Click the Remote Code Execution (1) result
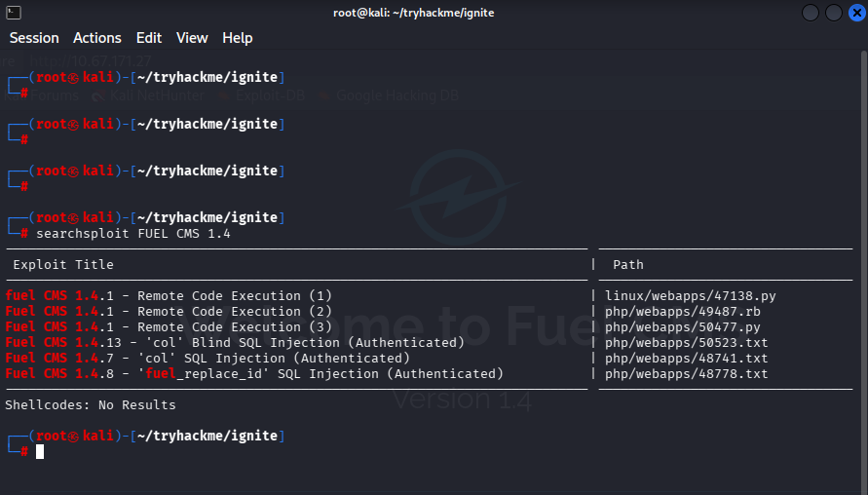 [x=169, y=295]
